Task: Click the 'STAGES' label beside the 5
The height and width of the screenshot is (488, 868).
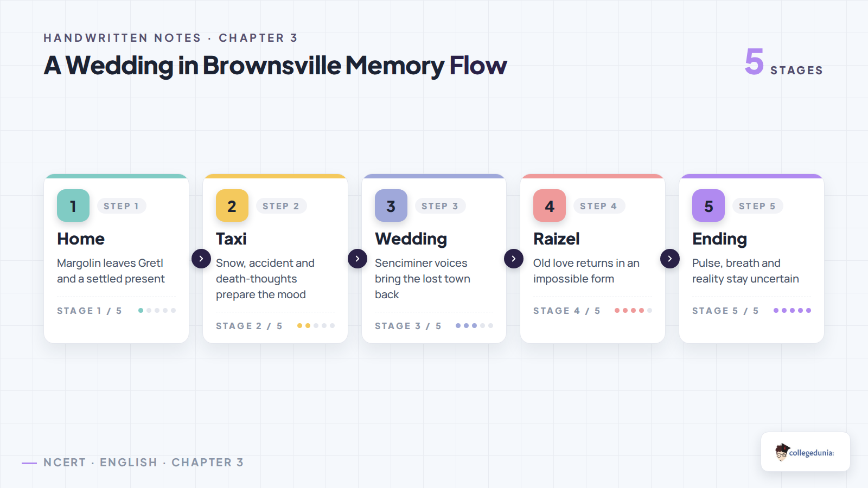Action: (796, 70)
